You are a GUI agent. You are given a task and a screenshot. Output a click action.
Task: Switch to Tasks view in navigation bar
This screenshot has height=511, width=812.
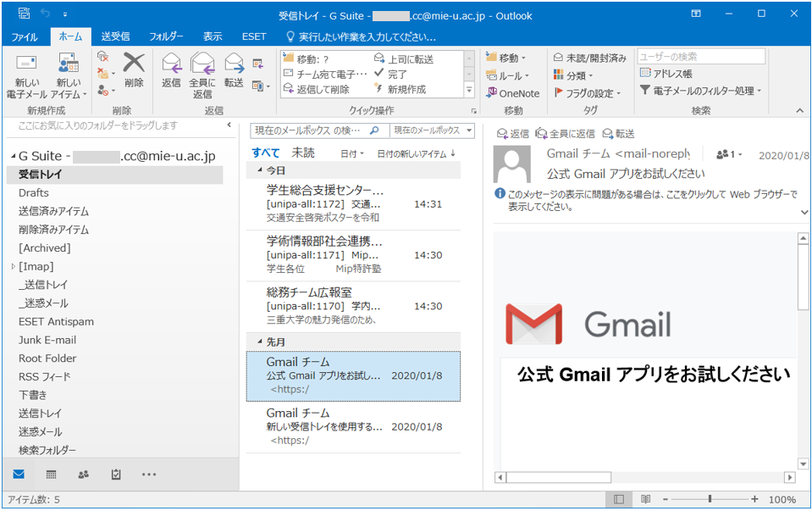116,475
